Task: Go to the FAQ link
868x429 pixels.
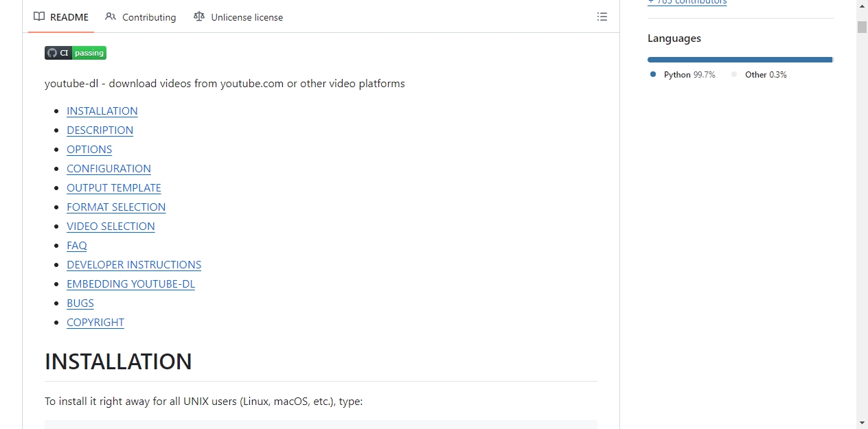Action: (77, 245)
